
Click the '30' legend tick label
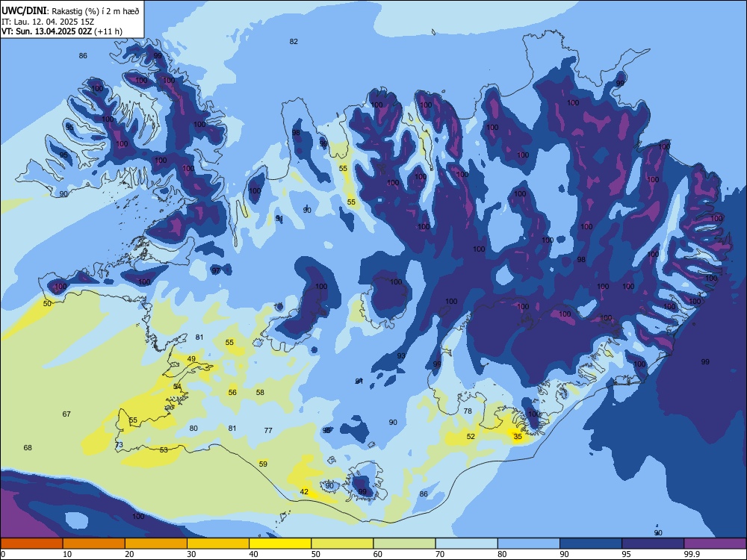pyautogui.click(x=191, y=554)
